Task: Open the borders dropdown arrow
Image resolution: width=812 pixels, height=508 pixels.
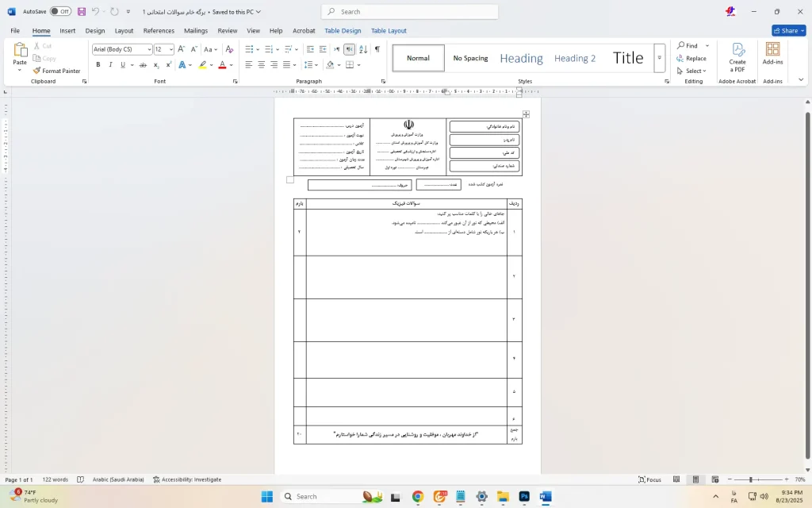Action: 358,65
